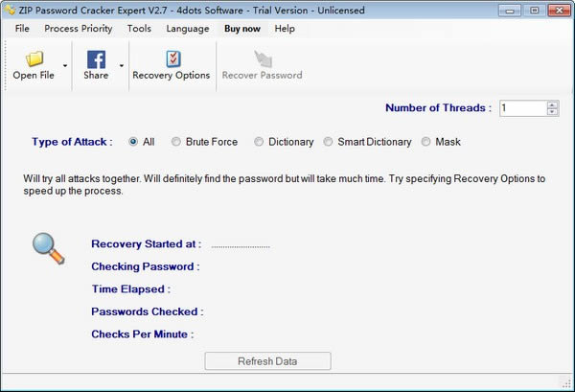Select Smart Dictionary attack type
Viewport: 575px width, 392px height.
(329, 142)
